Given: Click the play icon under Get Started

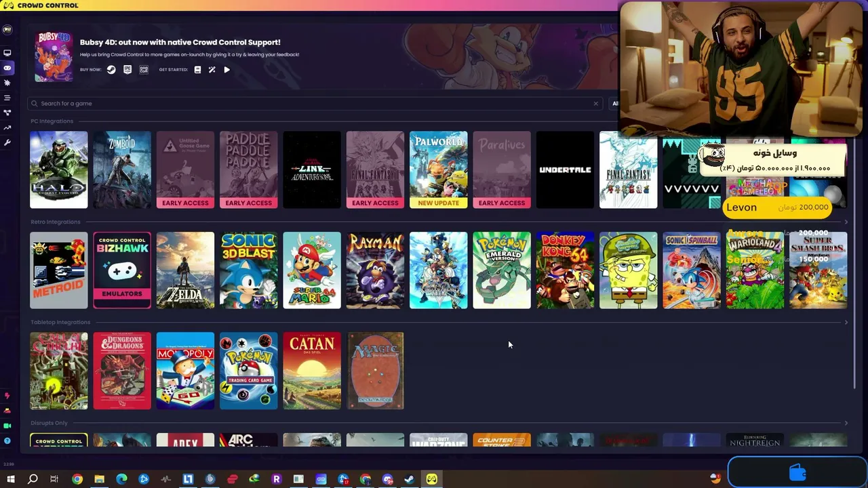Looking at the screenshot, I should [x=226, y=70].
